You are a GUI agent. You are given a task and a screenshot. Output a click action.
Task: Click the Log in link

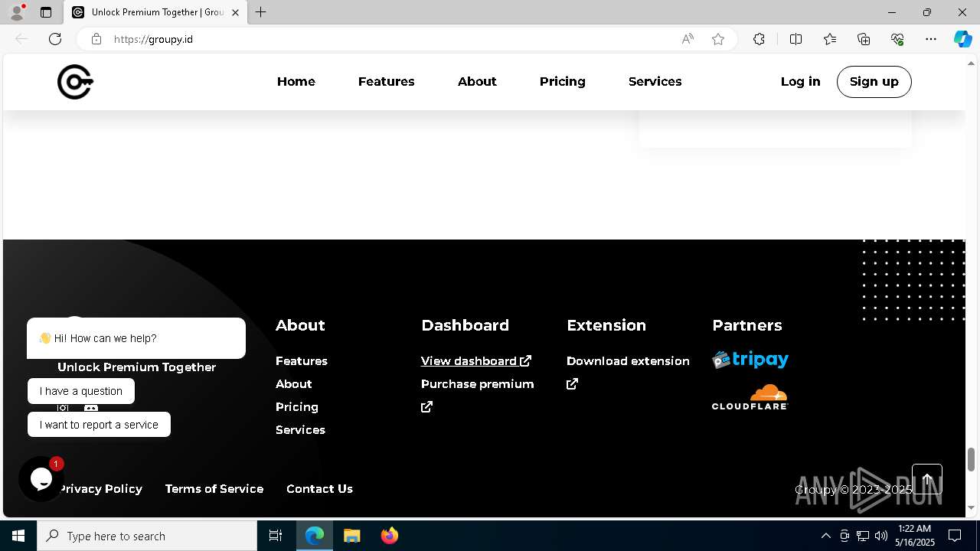(800, 81)
